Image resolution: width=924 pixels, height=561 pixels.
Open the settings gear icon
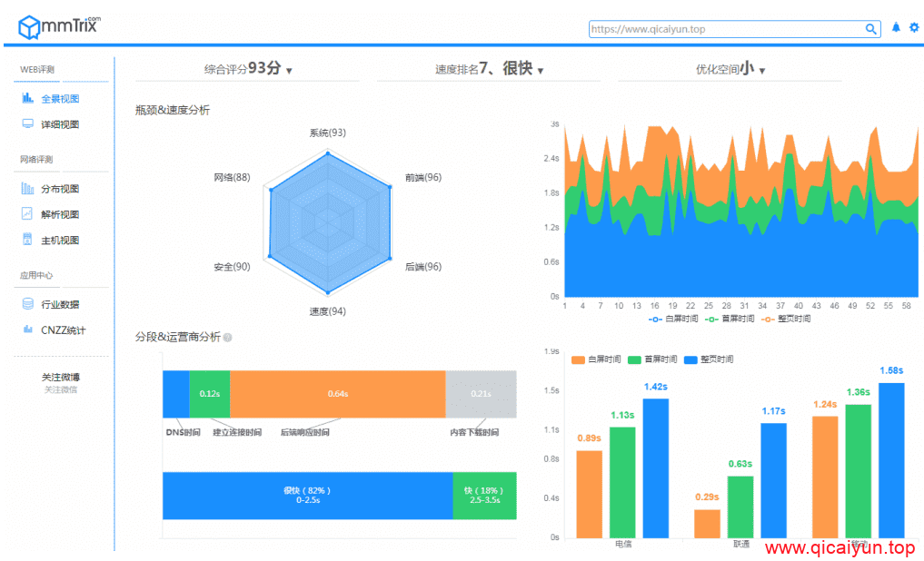click(x=915, y=27)
